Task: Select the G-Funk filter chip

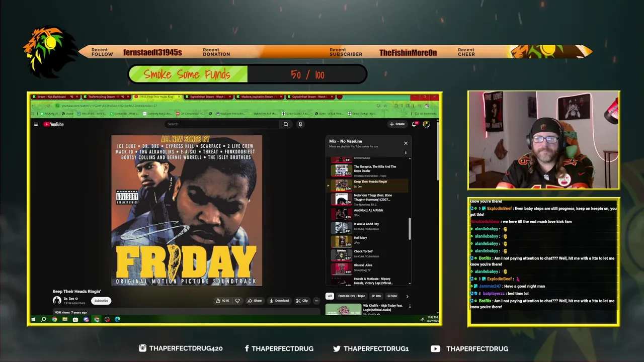Action: tap(392, 296)
